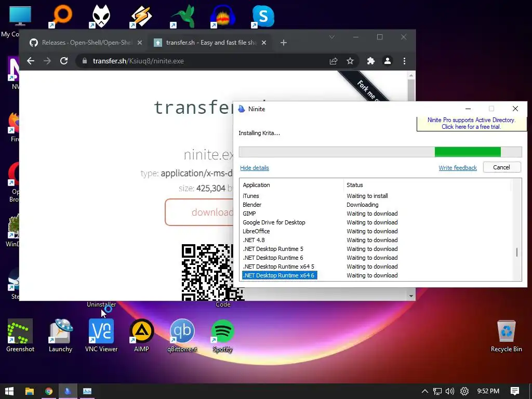The width and height of the screenshot is (532, 399).
Task: Open VNC Viewer desktop shortcut
Action: pos(101,335)
